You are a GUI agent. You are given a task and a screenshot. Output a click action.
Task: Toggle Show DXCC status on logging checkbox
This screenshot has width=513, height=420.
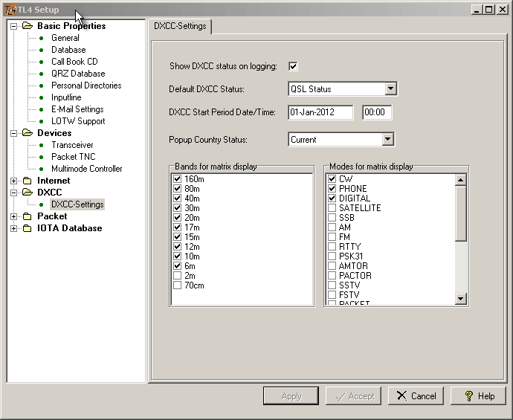pos(293,66)
